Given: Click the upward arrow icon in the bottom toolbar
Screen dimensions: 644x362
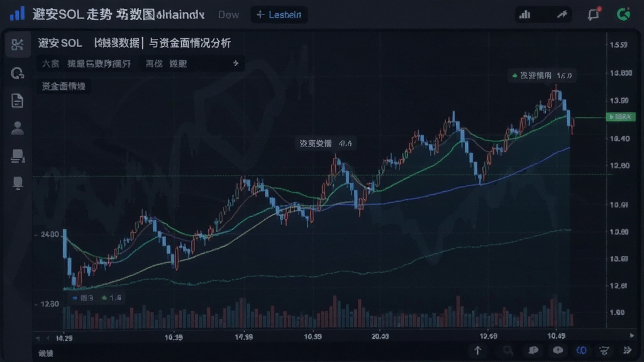Looking at the screenshot, I should pos(478,351).
